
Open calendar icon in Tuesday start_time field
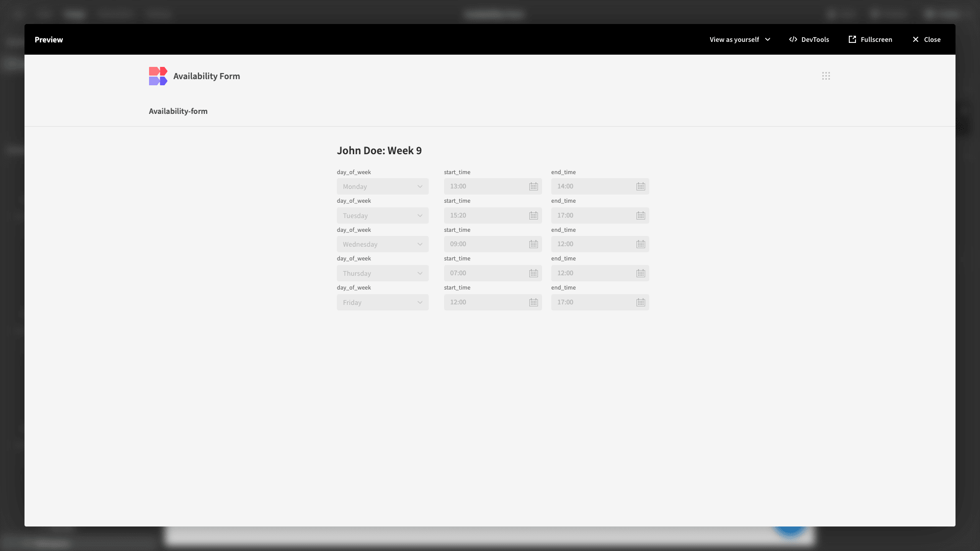533,215
